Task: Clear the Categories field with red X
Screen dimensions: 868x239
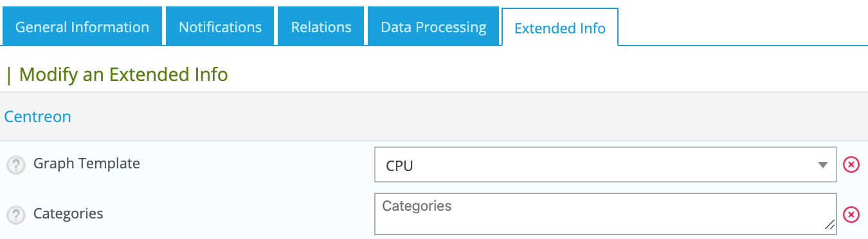Action: point(851,215)
